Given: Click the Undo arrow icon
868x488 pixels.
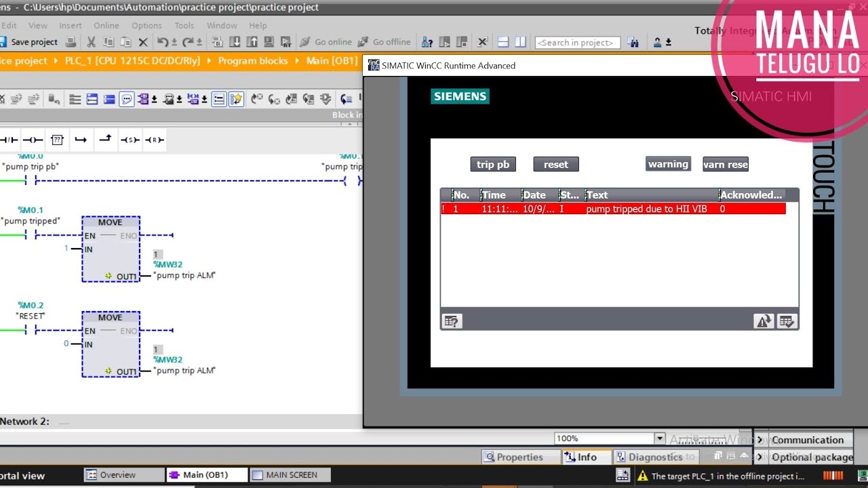Looking at the screenshot, I should (163, 42).
